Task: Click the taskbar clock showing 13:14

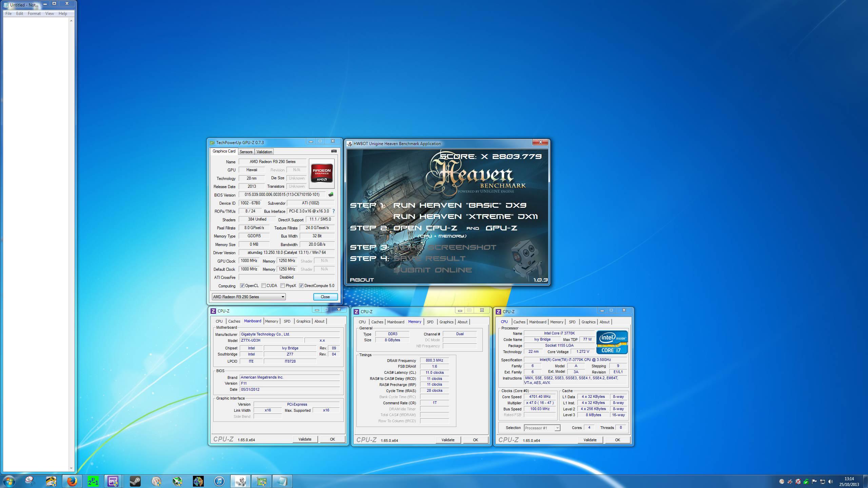Action: (x=849, y=482)
